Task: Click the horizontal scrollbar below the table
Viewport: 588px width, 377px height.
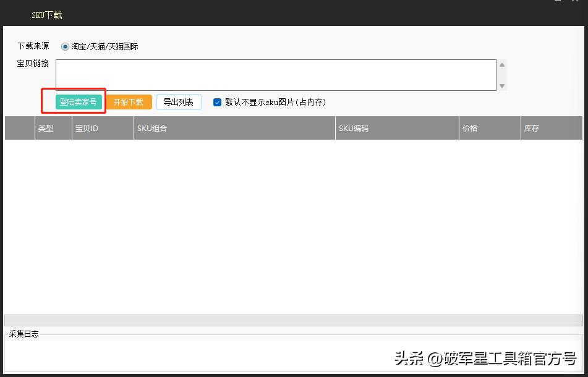Action: pos(291,319)
